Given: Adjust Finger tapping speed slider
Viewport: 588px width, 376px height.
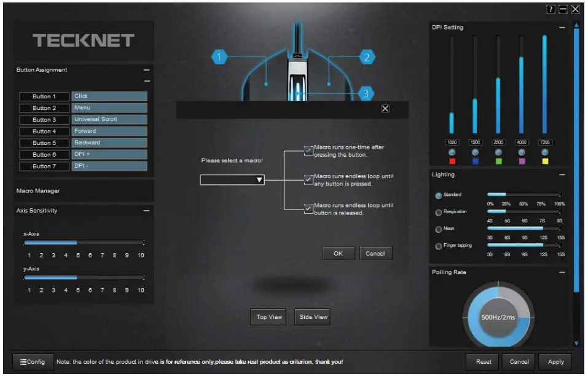Looking at the screenshot, I should click(x=524, y=245).
